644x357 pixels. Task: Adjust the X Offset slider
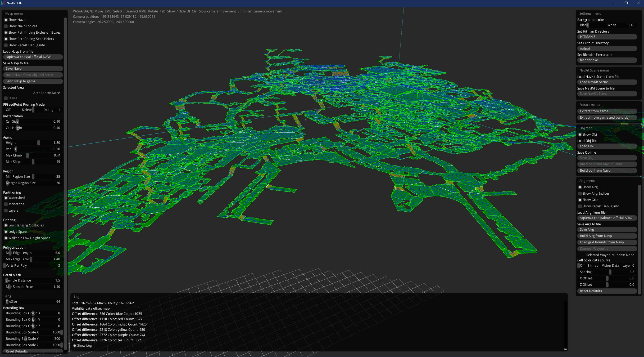(x=607, y=278)
